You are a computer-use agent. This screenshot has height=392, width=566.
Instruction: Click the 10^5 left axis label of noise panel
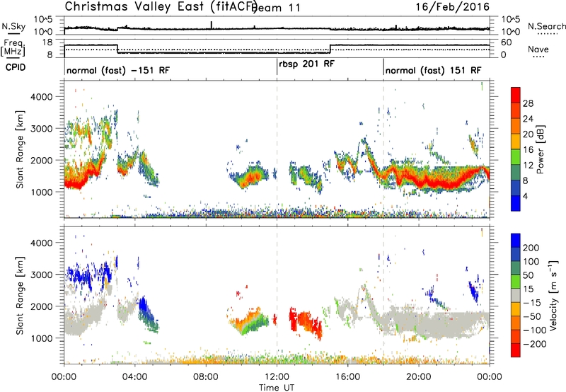[x=43, y=19]
